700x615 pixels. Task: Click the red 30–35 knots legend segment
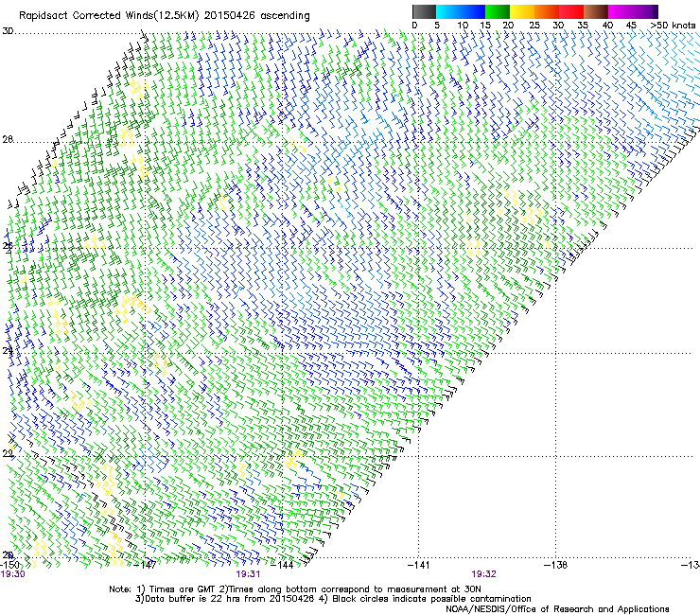(571, 11)
